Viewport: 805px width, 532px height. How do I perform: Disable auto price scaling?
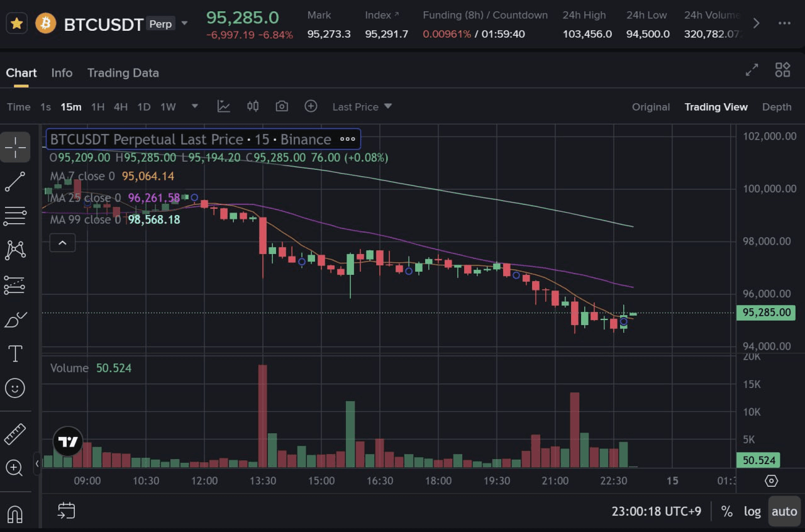(x=784, y=511)
